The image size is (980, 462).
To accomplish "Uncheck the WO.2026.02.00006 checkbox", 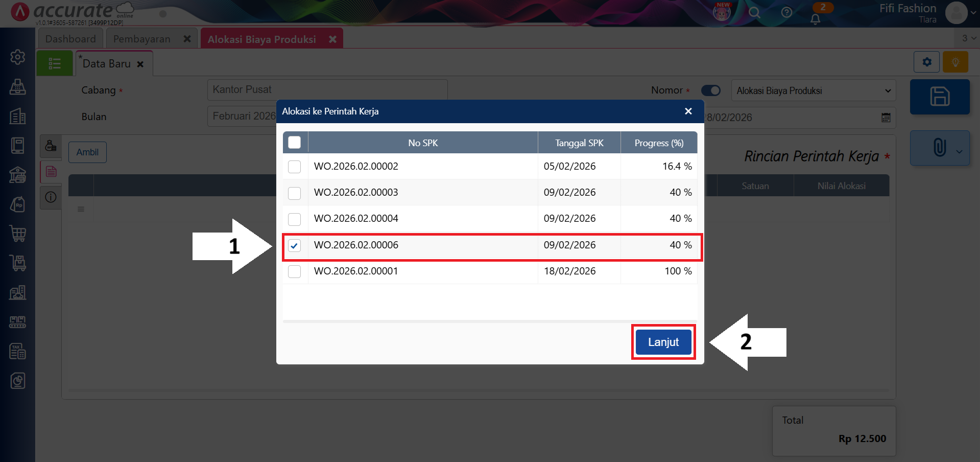I will pyautogui.click(x=295, y=246).
